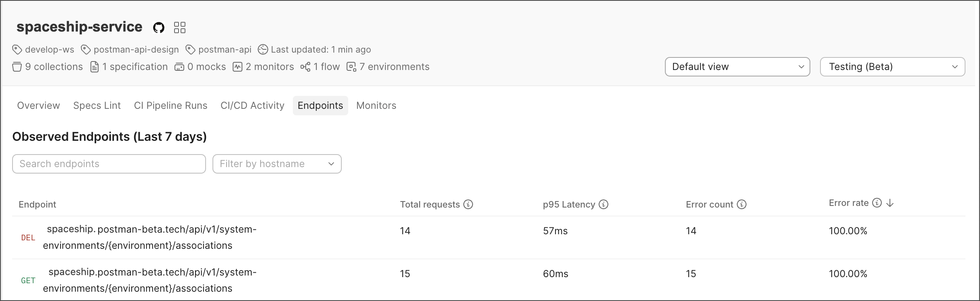Click the GET method badge
The width and height of the screenshot is (980, 301).
point(28,281)
